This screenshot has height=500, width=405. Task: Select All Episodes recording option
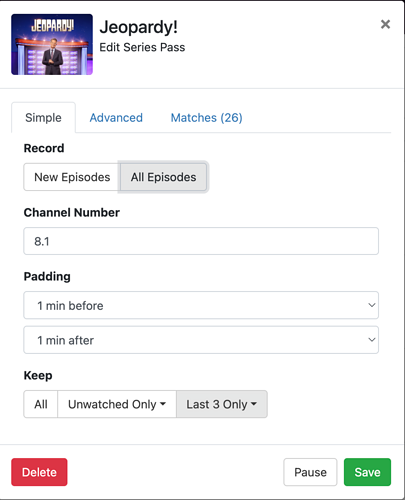[163, 177]
